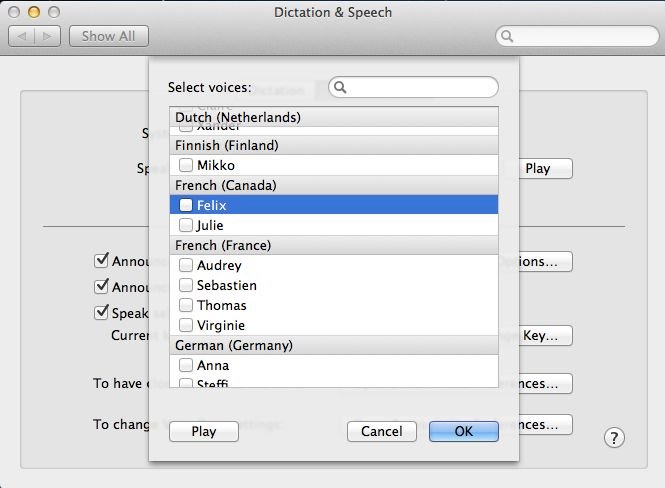
Task: Check the Julie voice checkbox
Action: 186,225
